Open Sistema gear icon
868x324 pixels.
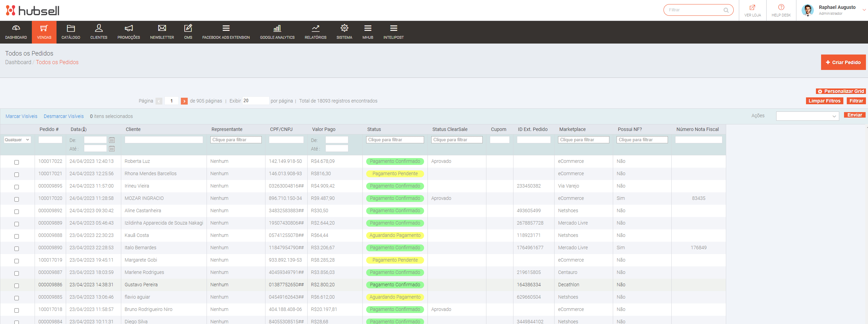(344, 28)
